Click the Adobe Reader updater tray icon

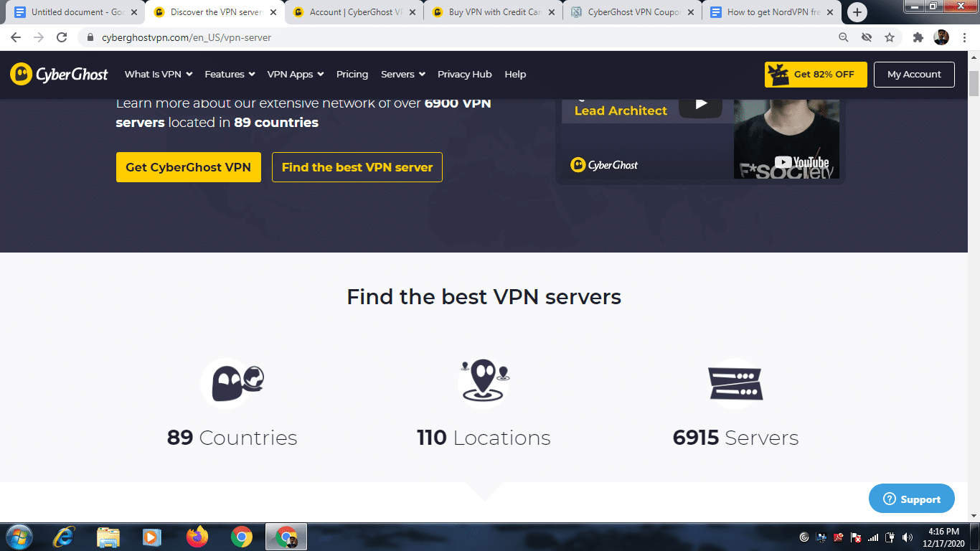pyautogui.click(x=838, y=537)
